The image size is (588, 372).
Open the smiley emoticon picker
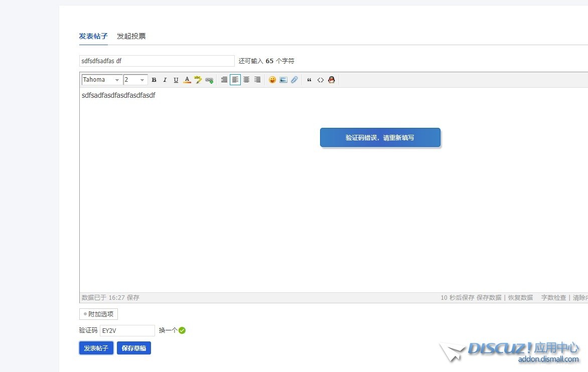(272, 80)
